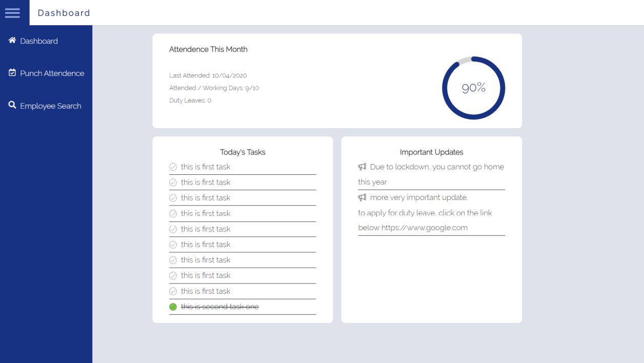
Task: Click the Dashboard title in the top bar
Action: (63, 12)
